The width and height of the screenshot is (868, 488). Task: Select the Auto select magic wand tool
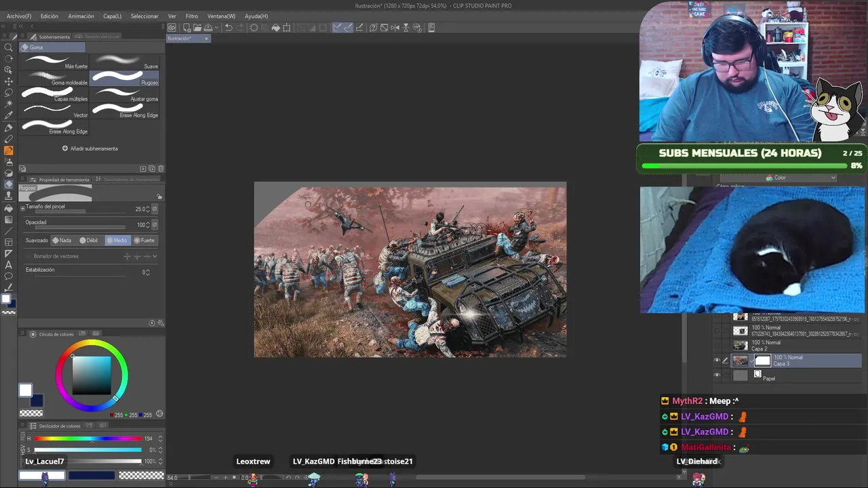pyautogui.click(x=9, y=104)
